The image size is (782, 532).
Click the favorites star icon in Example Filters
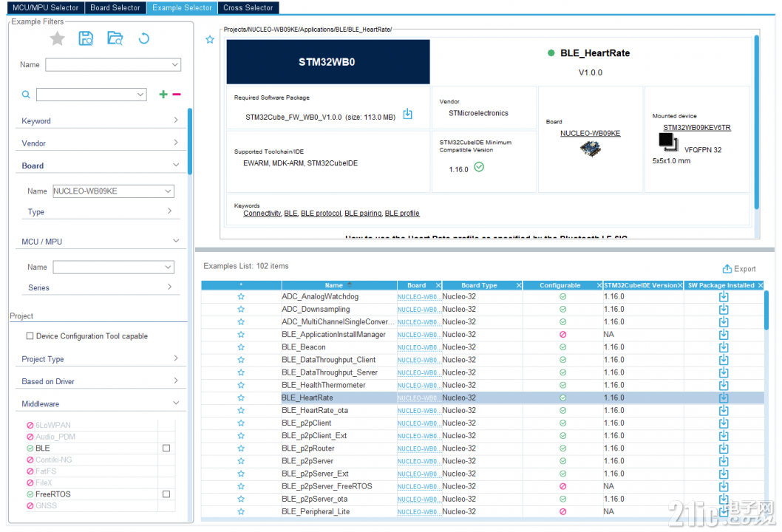(58, 38)
